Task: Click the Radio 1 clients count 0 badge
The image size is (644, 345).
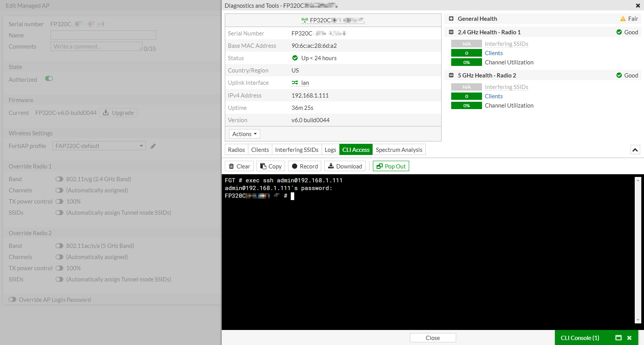Action: [467, 53]
